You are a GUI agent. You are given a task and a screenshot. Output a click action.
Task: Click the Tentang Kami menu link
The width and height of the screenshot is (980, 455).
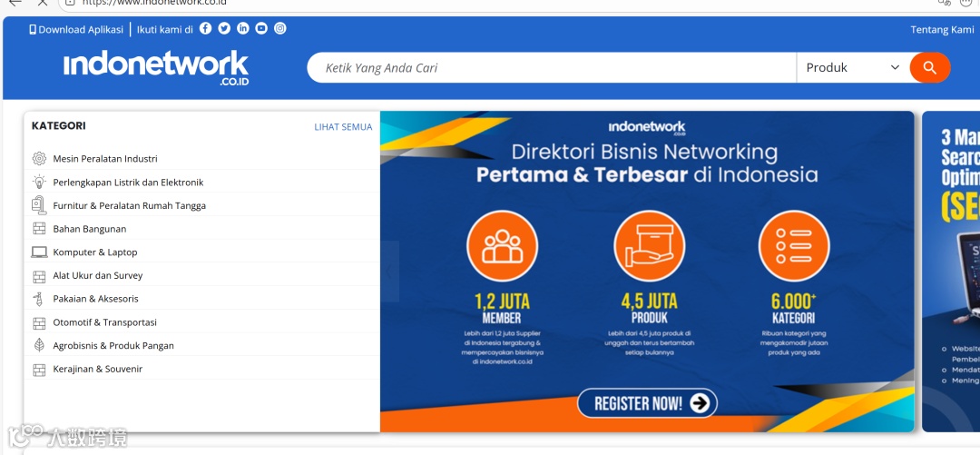point(942,29)
